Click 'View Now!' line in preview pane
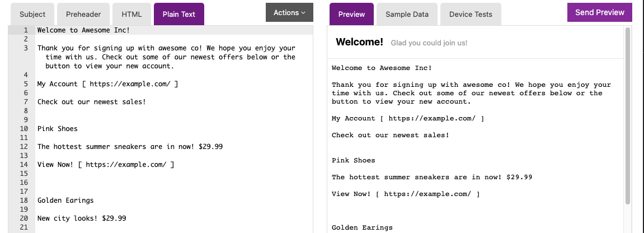This screenshot has width=644, height=233. coord(406,194)
